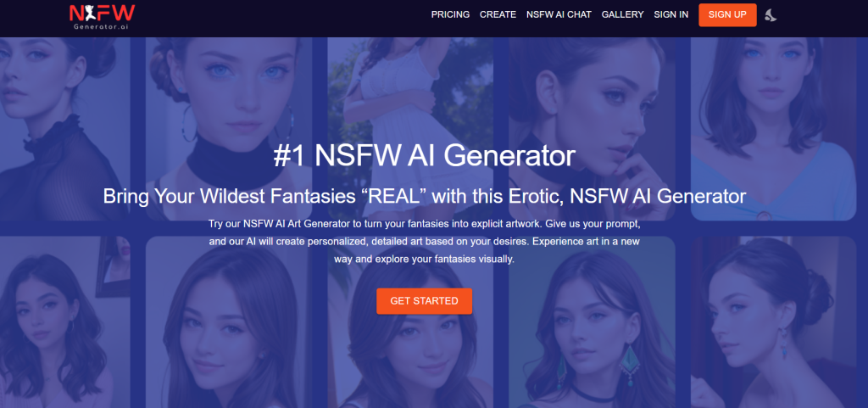
Task: Visit the Gallery page
Action: coord(622,15)
